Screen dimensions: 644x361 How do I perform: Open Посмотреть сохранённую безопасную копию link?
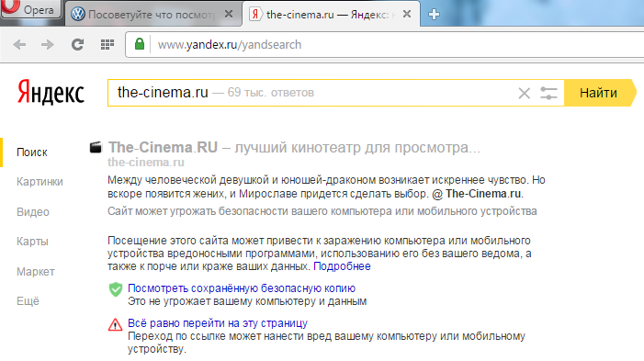242,288
